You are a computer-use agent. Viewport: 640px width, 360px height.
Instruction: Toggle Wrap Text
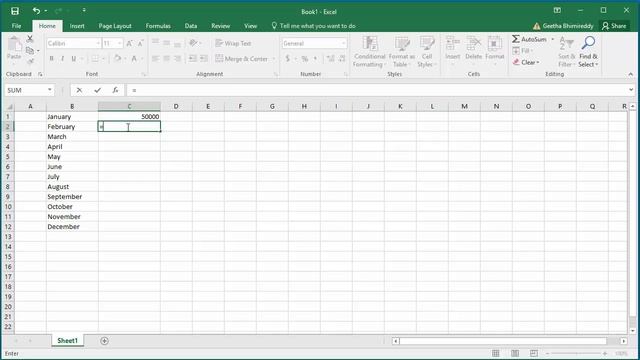coord(233,43)
